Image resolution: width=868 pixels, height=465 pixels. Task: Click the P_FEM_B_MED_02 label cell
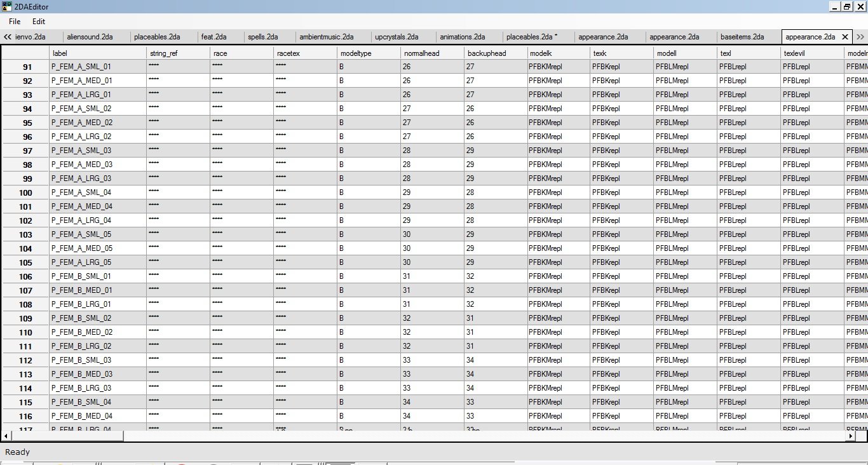click(98, 332)
